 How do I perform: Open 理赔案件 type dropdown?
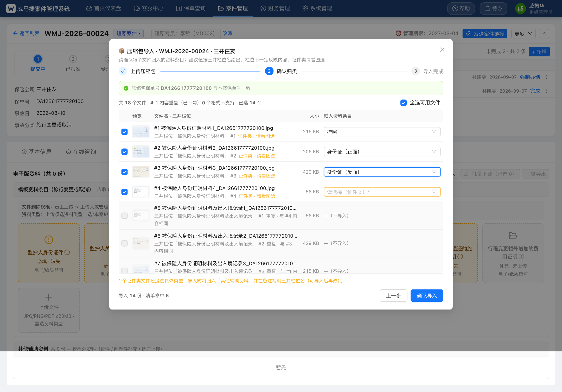pyautogui.click(x=129, y=33)
